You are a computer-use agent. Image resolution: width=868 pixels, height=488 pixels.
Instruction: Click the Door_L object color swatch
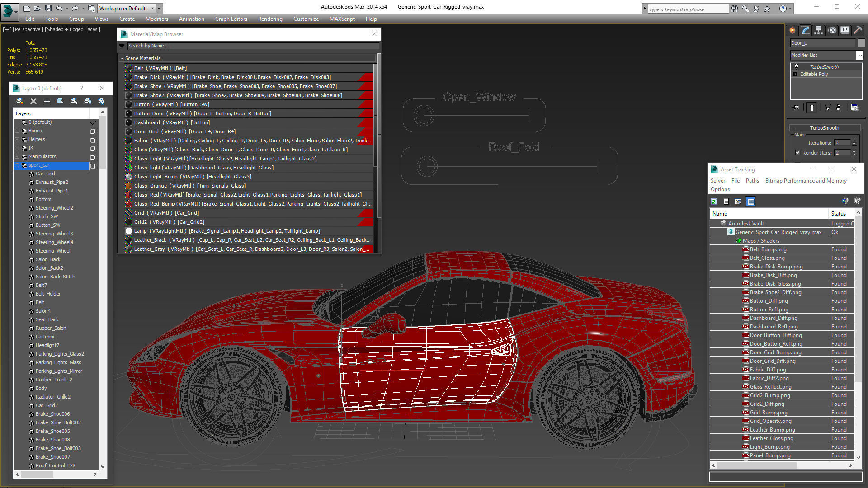click(x=861, y=43)
